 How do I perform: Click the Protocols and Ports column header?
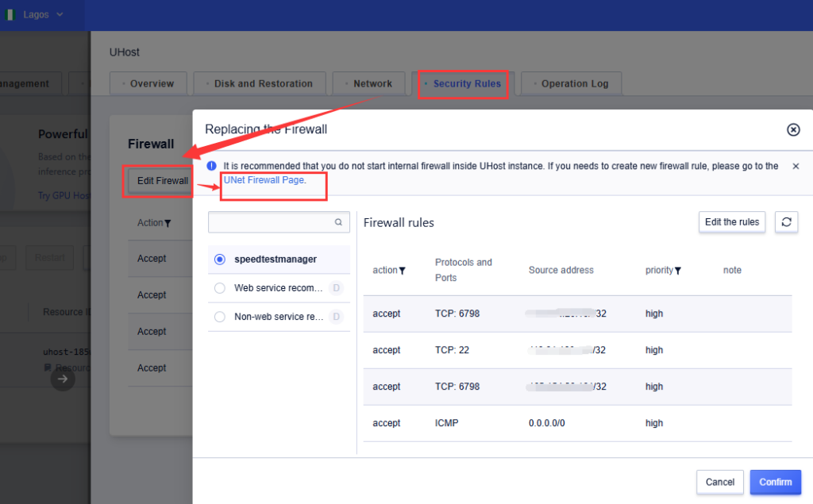click(x=463, y=270)
